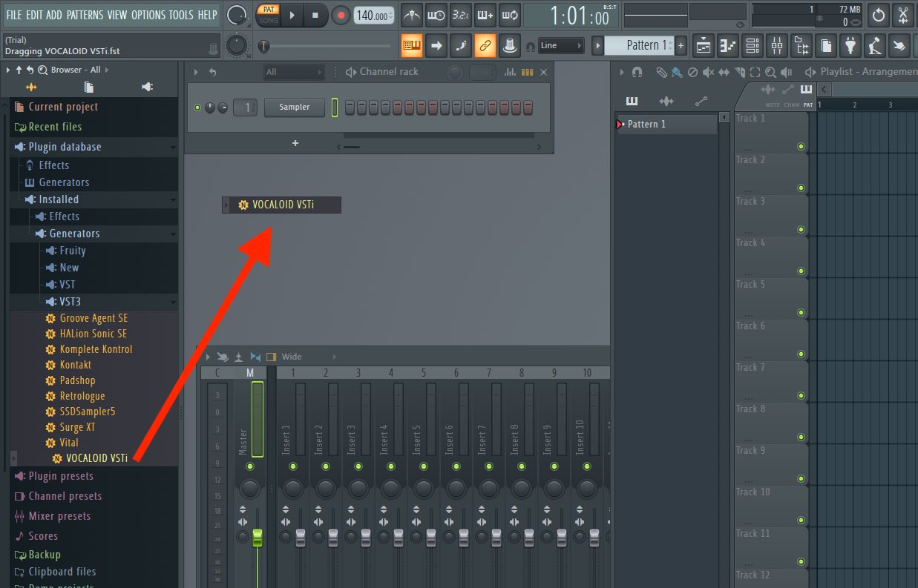Viewport: 918px width, 588px height.
Task: Click the Vital plugin in the browser
Action: click(x=69, y=443)
